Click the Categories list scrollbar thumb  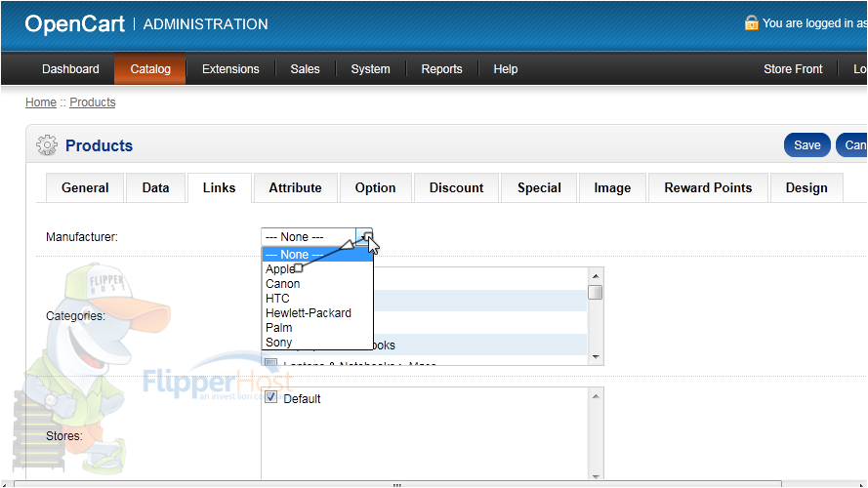[x=596, y=292]
